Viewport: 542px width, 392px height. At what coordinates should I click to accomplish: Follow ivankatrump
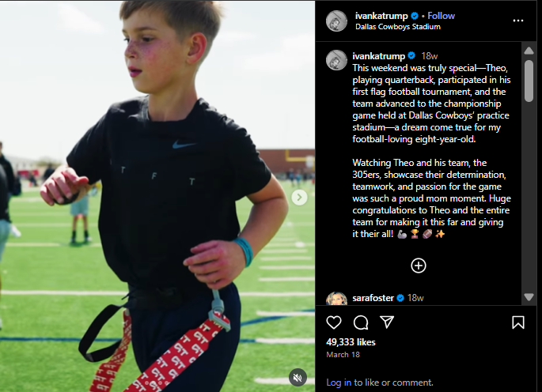(441, 16)
